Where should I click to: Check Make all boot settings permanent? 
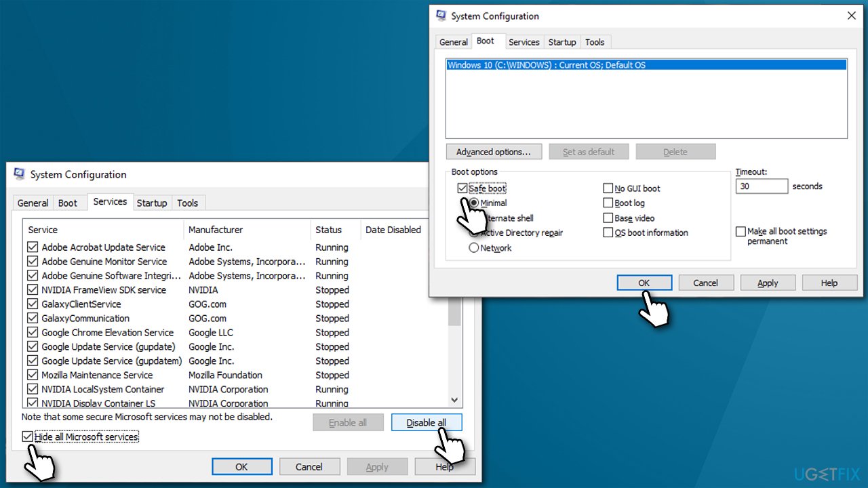point(741,231)
